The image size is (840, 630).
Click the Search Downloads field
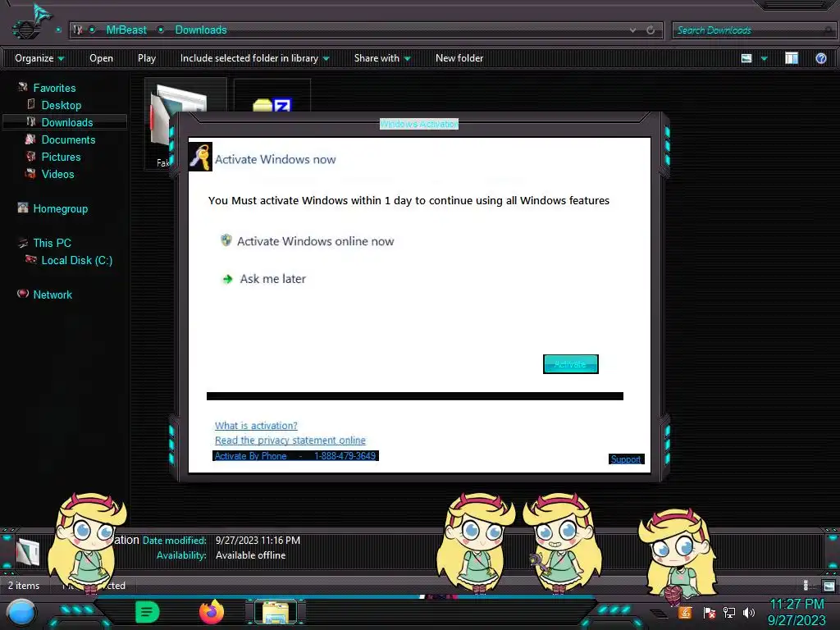[x=752, y=30]
